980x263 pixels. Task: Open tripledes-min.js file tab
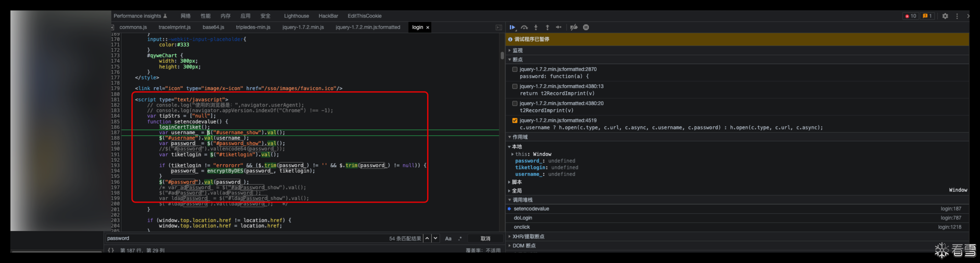click(253, 28)
